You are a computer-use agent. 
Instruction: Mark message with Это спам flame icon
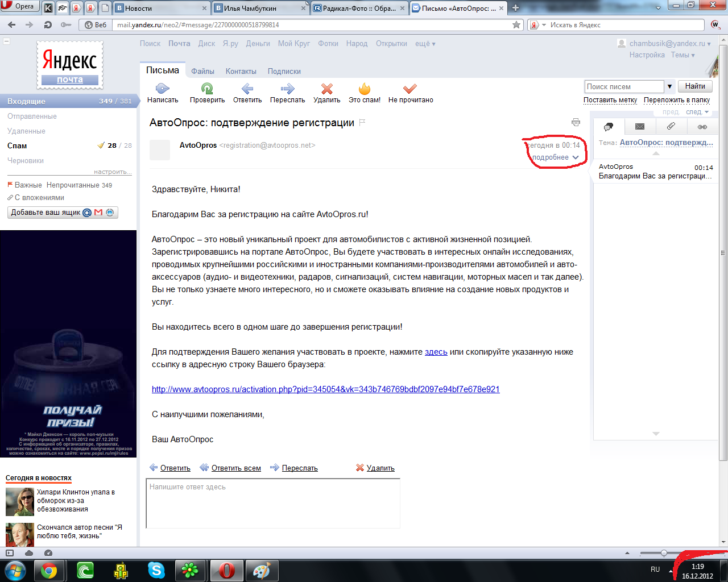(x=365, y=89)
